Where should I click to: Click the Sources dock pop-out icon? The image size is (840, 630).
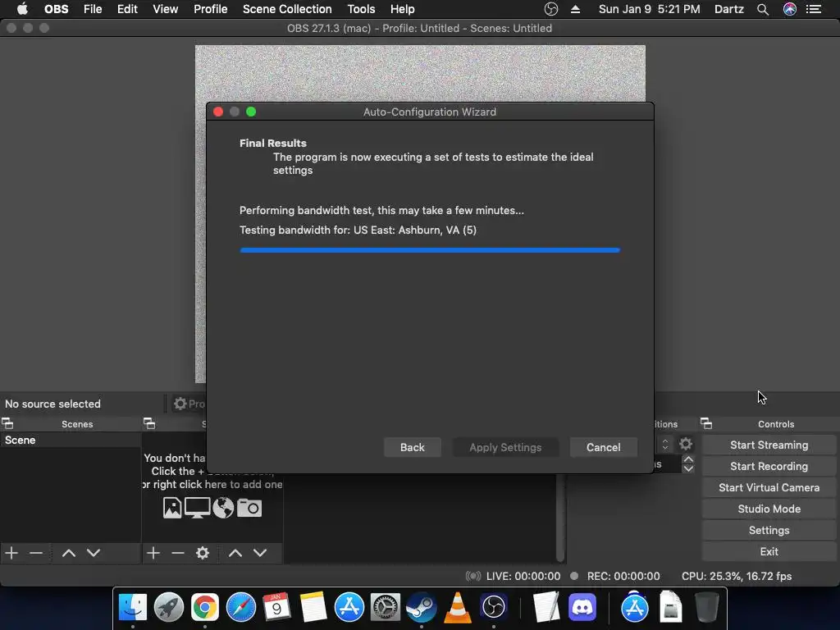(149, 424)
